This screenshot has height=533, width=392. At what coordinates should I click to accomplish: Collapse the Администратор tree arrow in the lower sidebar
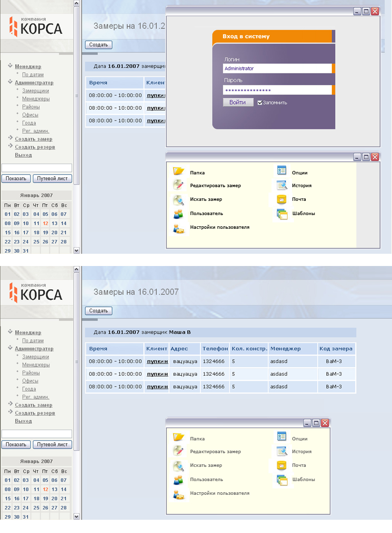click(x=10, y=348)
